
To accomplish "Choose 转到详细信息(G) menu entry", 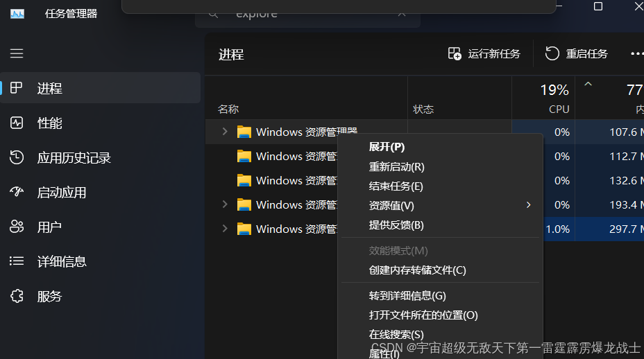I will pos(440,295).
